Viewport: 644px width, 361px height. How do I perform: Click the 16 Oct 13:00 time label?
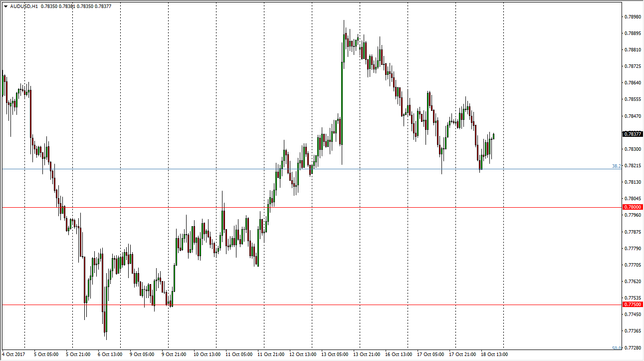point(399,355)
